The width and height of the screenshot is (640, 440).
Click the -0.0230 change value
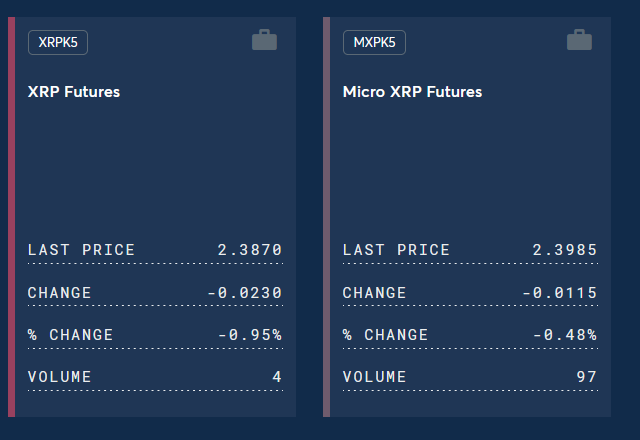[x=245, y=293]
